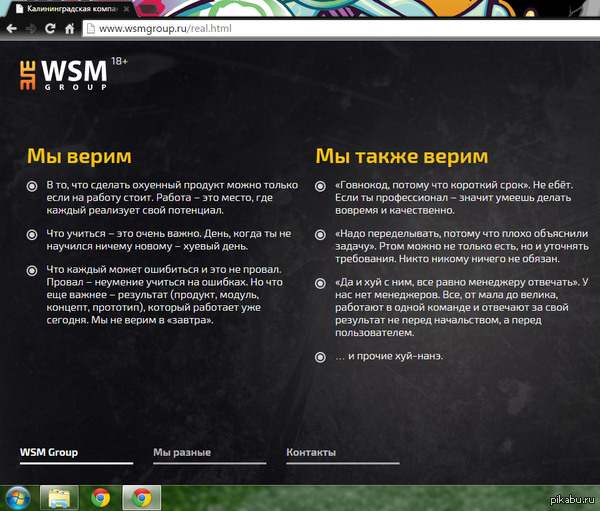Click bullet next to «Говнокод» item
This screenshot has height=511, width=600.
tap(320, 186)
